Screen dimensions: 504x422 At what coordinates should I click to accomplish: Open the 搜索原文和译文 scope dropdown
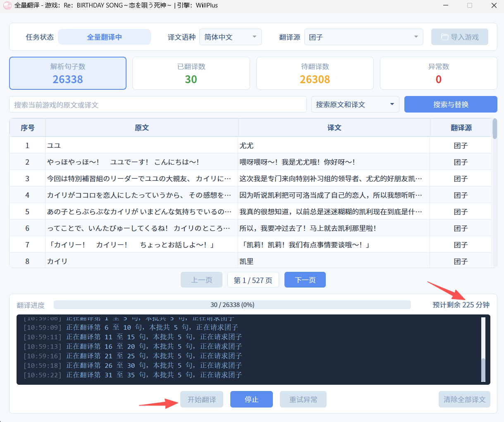click(355, 104)
